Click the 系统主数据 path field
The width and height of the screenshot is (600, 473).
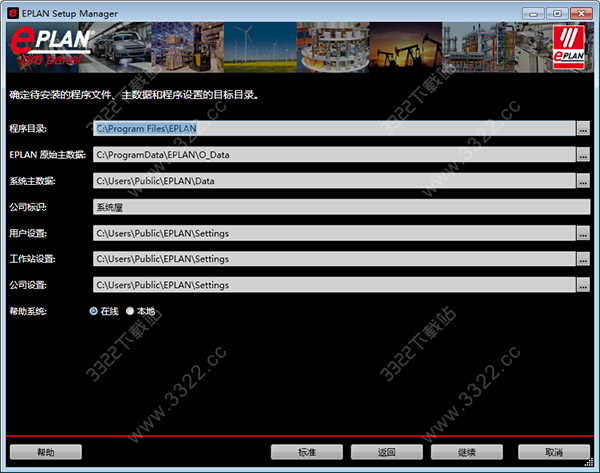[334, 181]
